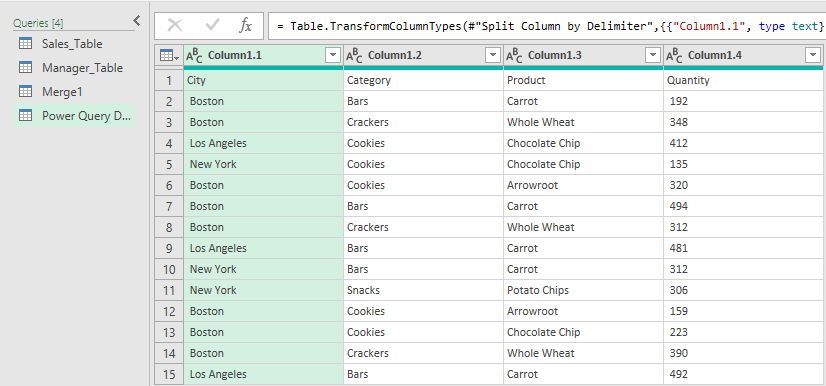The height and width of the screenshot is (386, 826).
Task: Cancel formula edit with the X icon
Action: (174, 26)
